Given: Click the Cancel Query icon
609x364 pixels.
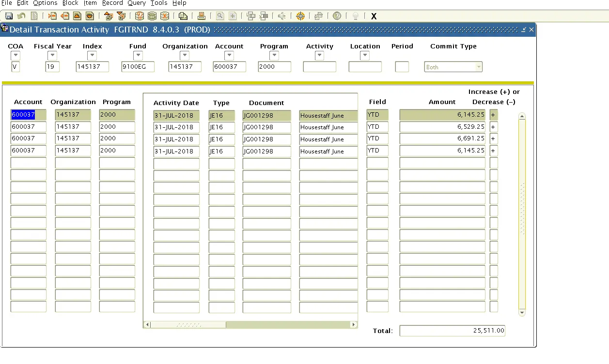Looking at the screenshot, I should [x=165, y=16].
